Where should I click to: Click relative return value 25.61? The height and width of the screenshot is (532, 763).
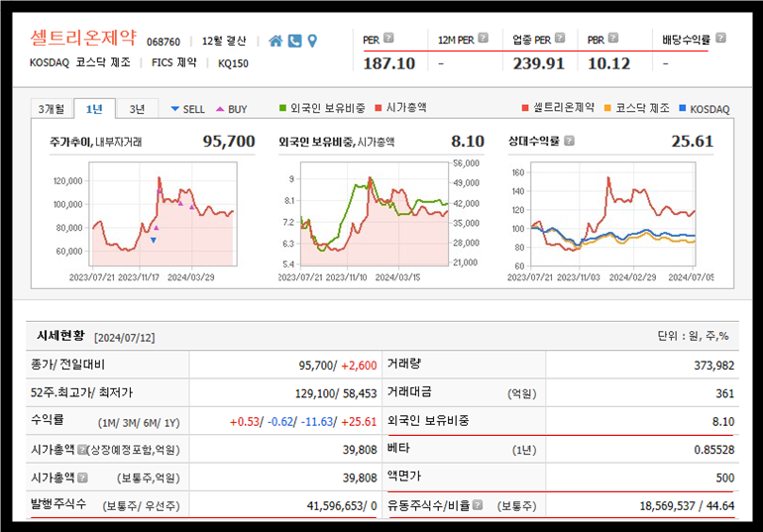(693, 141)
